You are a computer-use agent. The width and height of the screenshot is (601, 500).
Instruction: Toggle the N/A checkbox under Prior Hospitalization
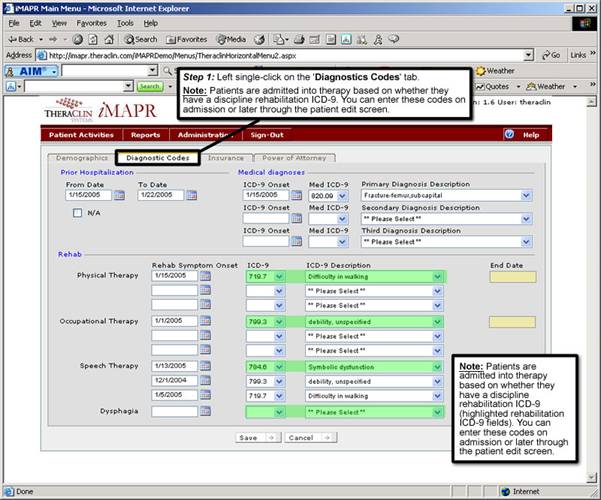click(78, 213)
